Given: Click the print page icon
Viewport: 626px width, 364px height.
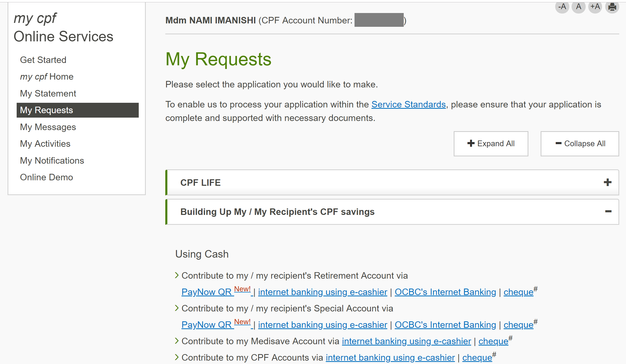Looking at the screenshot, I should coord(612,7).
